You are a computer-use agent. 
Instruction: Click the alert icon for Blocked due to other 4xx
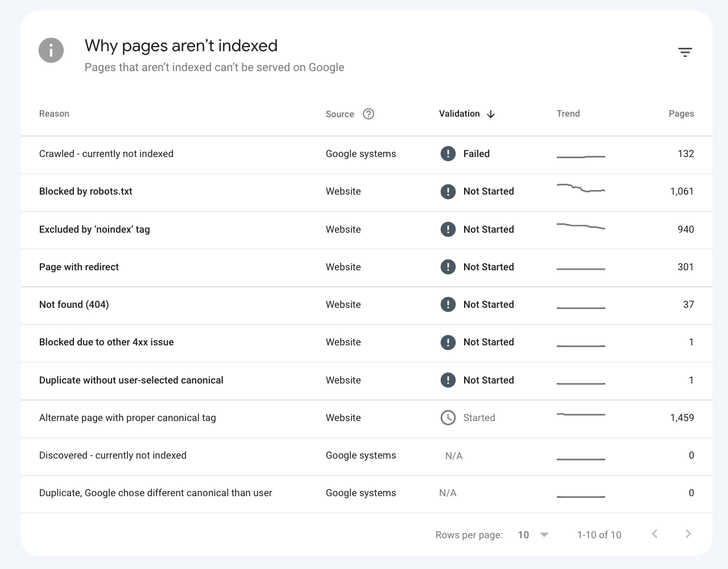click(x=448, y=342)
